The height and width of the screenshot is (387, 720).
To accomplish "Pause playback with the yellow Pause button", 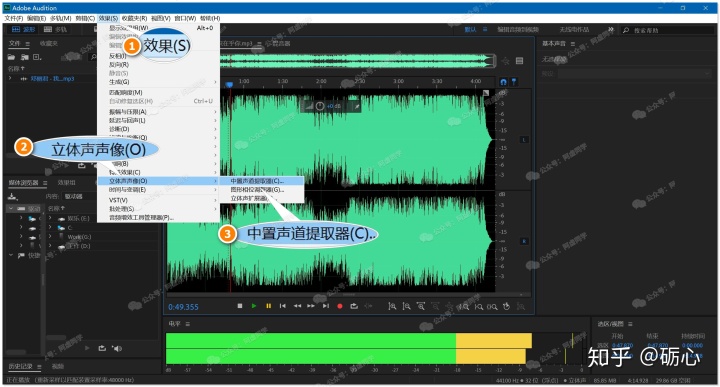I will click(x=269, y=306).
